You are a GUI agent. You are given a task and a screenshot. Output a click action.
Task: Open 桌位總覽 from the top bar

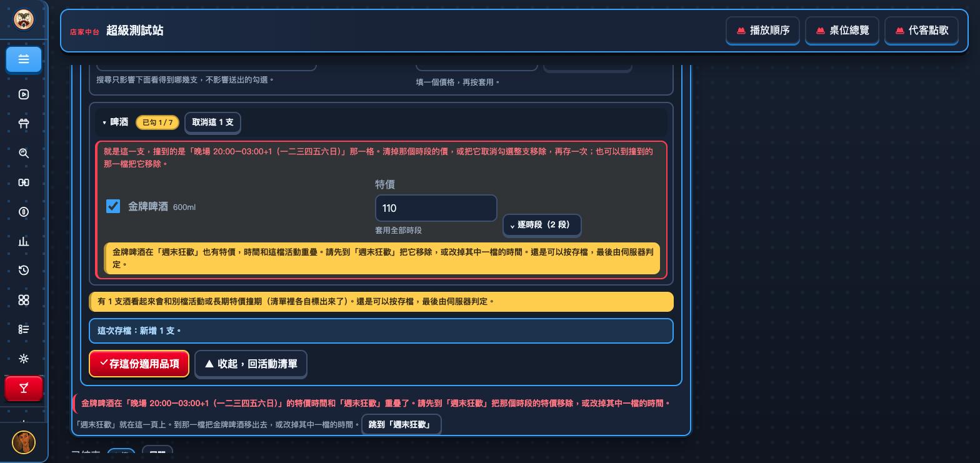click(842, 31)
